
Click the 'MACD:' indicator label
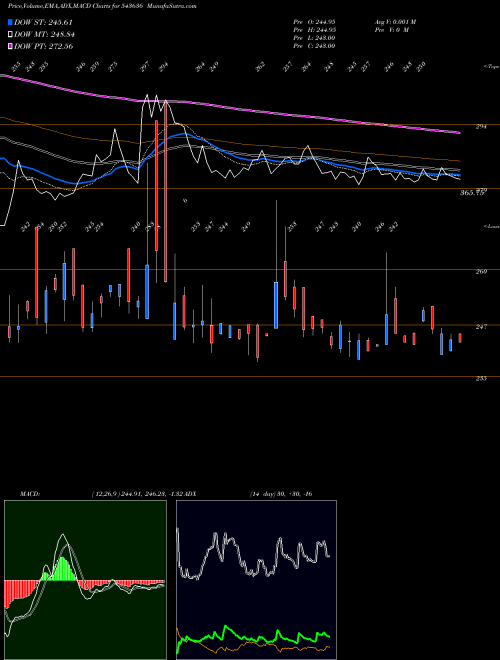[30, 494]
